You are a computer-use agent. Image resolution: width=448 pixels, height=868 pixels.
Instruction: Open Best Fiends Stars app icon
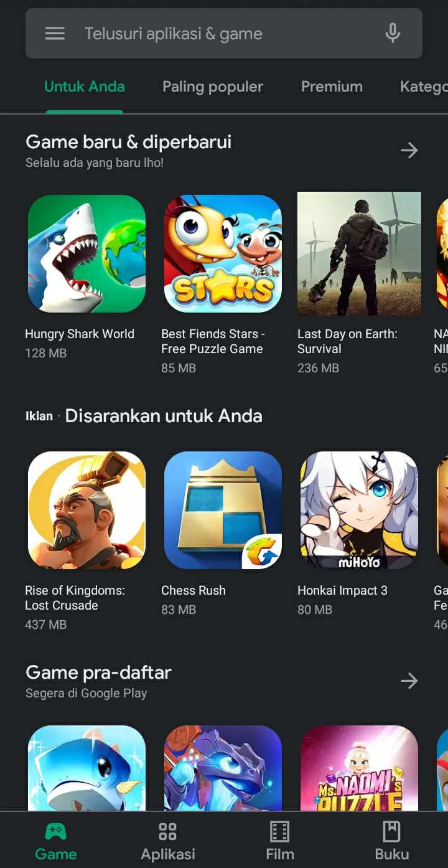pos(223,253)
